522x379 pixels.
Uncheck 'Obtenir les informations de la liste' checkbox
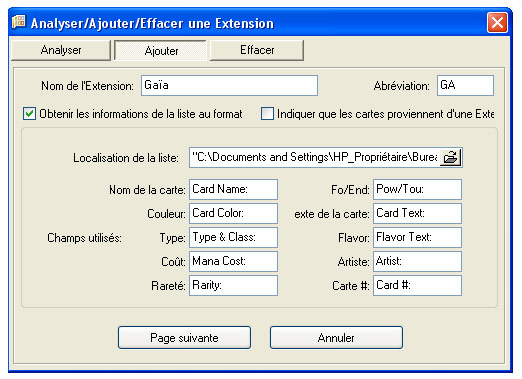[x=29, y=114]
